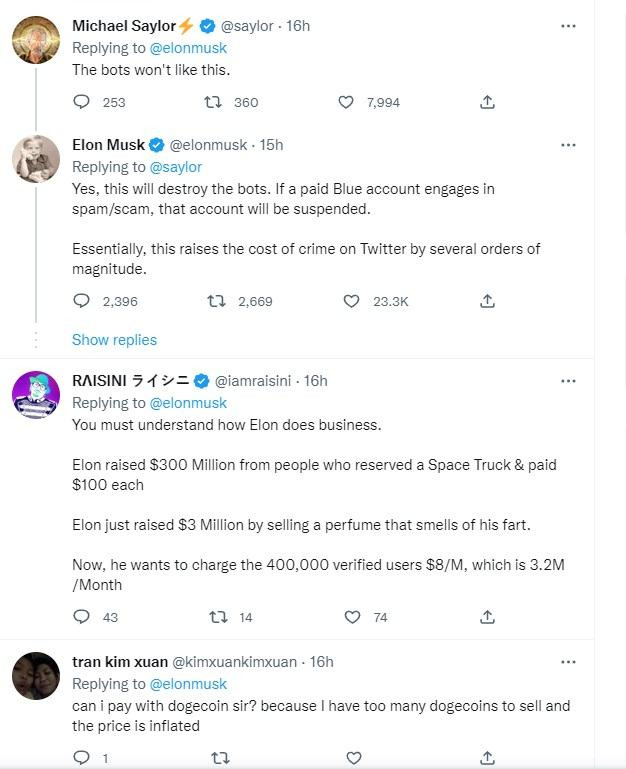
Task: Open more options on Michael Saylor's tweet
Action: click(x=568, y=25)
